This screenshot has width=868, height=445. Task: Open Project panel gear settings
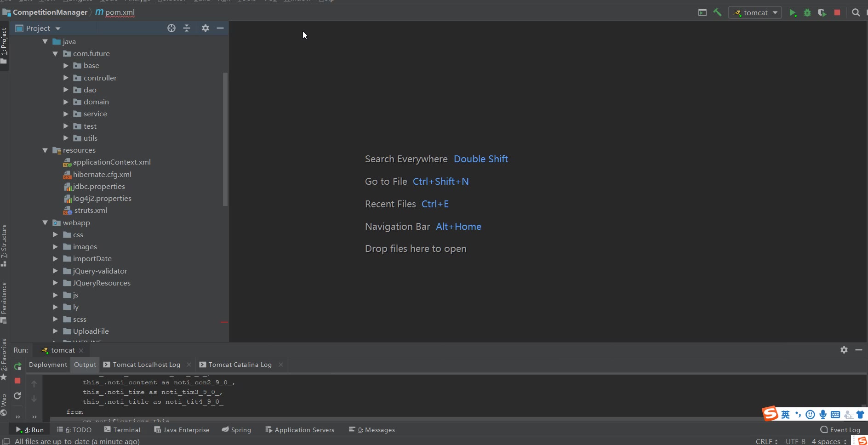(206, 28)
